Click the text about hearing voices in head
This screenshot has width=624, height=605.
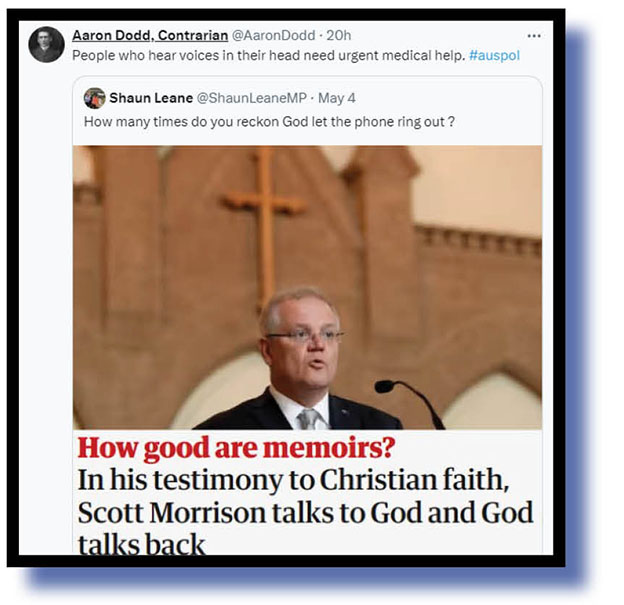coord(269,55)
